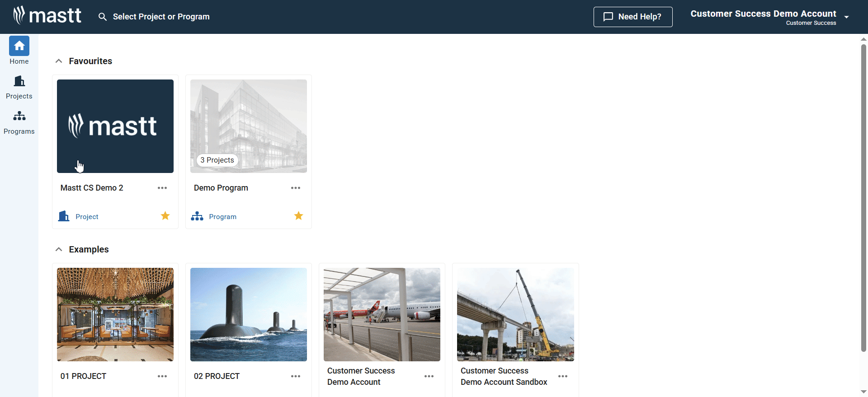Collapse the Examples section
Viewport: 868px width, 397px height.
59,249
